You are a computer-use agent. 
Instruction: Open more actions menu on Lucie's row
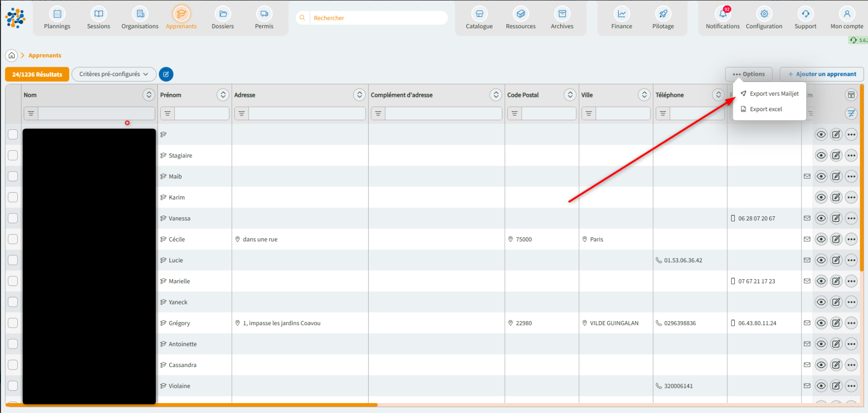[x=851, y=260]
